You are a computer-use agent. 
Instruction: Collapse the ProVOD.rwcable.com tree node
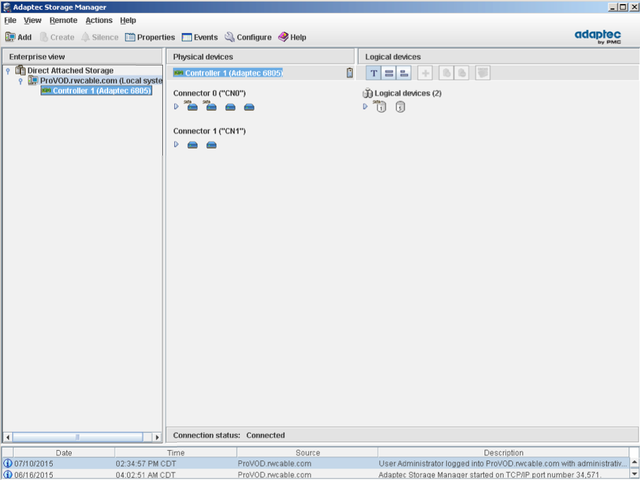click(20, 81)
